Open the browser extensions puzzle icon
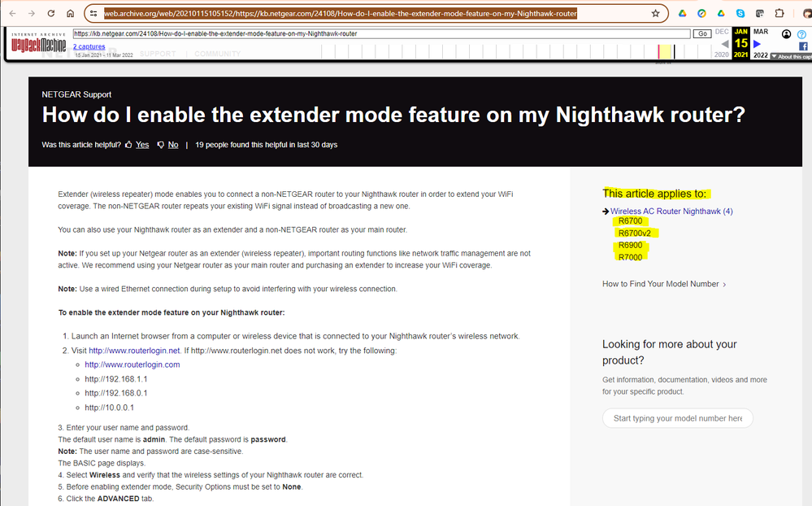Image resolution: width=812 pixels, height=506 pixels. [x=779, y=14]
